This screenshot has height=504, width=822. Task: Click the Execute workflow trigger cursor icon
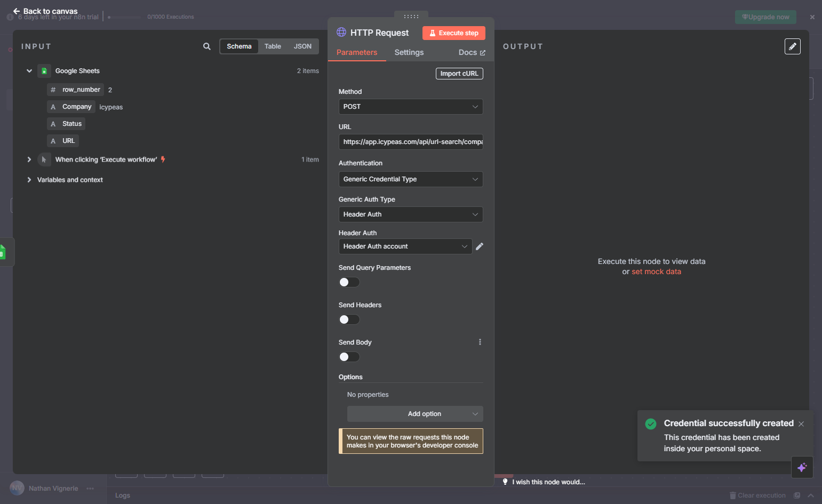tap(44, 159)
